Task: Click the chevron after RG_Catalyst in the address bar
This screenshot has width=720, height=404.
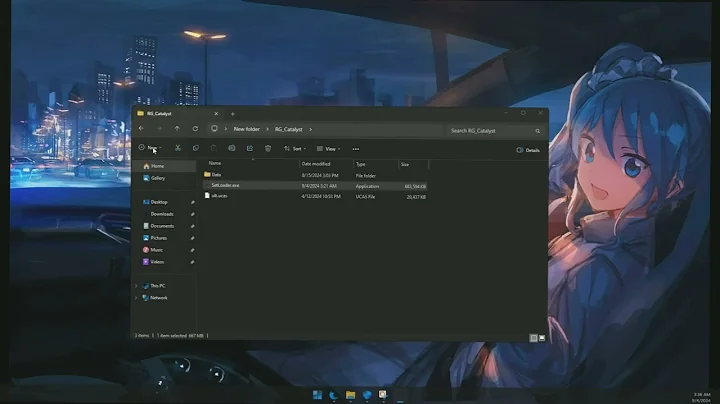Action: pyautogui.click(x=310, y=129)
